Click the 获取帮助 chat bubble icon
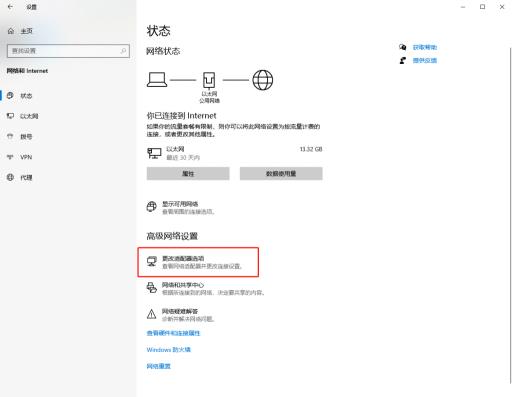 pos(403,47)
